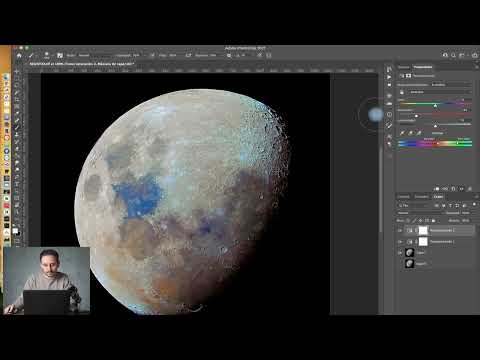Open the History panel icon in collapsed strip
This screenshot has width=480, height=360.
(x=389, y=69)
